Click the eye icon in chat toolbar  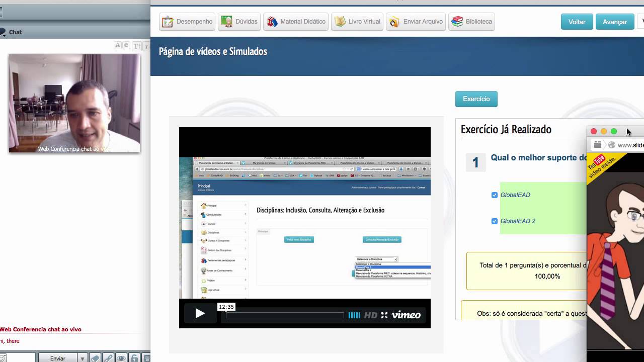tap(121, 358)
